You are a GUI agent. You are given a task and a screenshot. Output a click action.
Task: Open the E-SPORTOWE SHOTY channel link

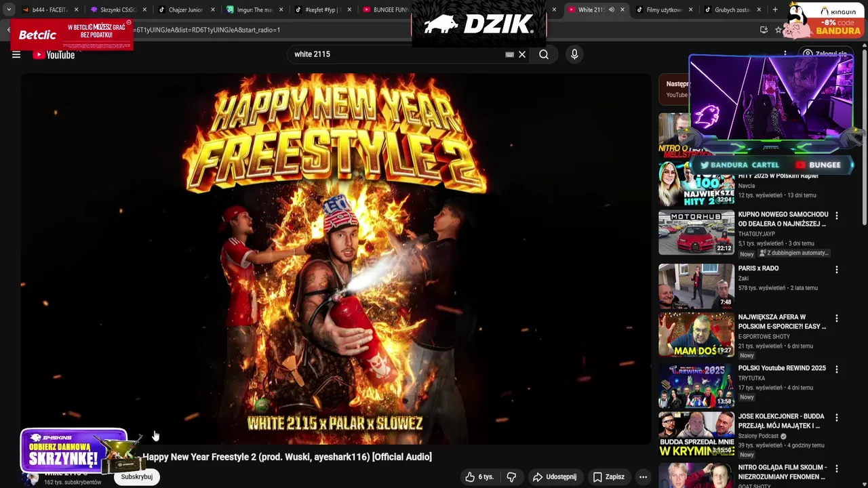pyautogui.click(x=764, y=336)
